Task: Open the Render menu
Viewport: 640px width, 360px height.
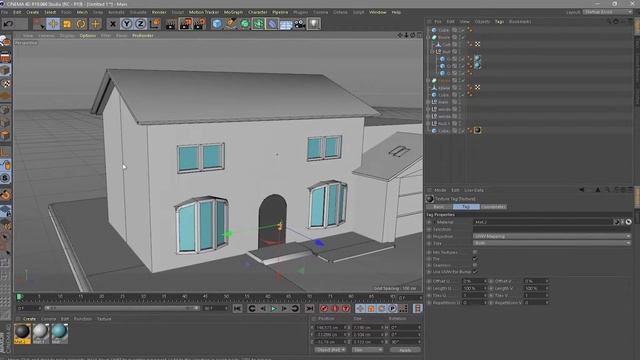Action: (159, 12)
